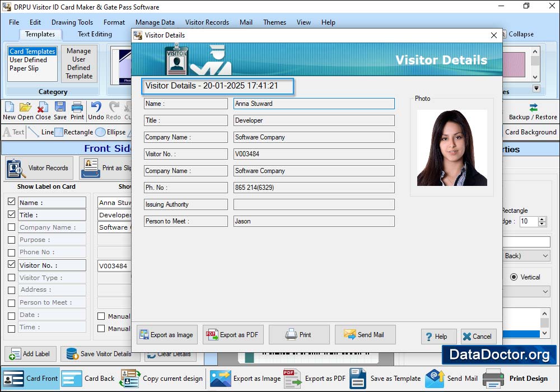Open the File menu
Screen dimensions: 560x392
[x=14, y=22]
